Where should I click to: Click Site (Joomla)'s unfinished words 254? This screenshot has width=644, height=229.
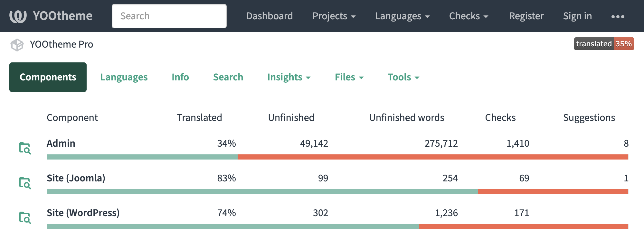click(450, 178)
